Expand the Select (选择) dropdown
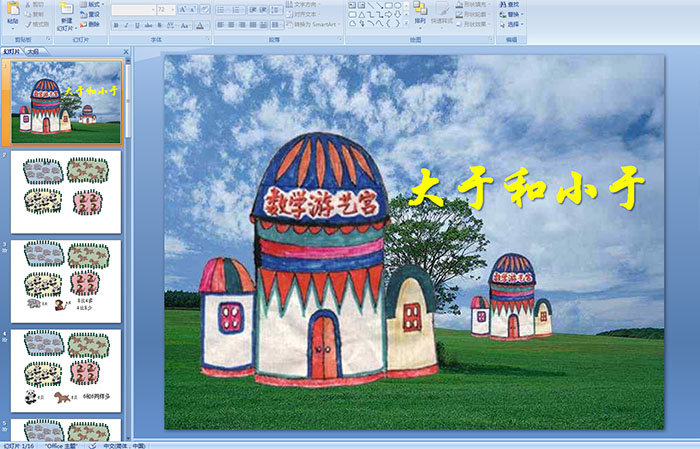 [x=513, y=24]
